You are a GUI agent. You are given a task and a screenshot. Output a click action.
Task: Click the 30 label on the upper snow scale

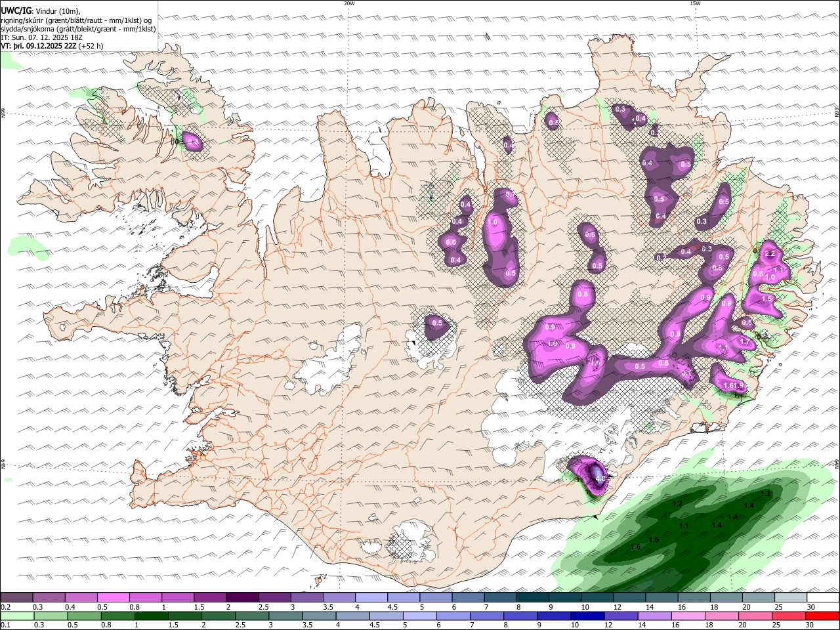811,607
